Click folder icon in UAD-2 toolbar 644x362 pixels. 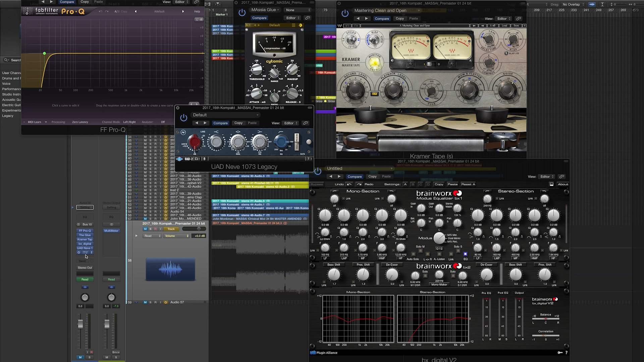[x=197, y=159]
